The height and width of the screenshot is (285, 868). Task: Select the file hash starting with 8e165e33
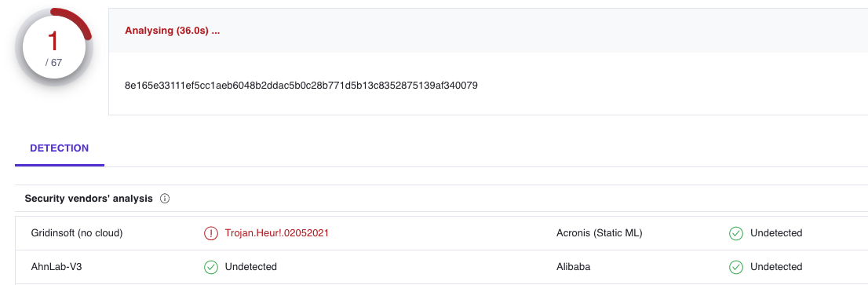pos(301,86)
